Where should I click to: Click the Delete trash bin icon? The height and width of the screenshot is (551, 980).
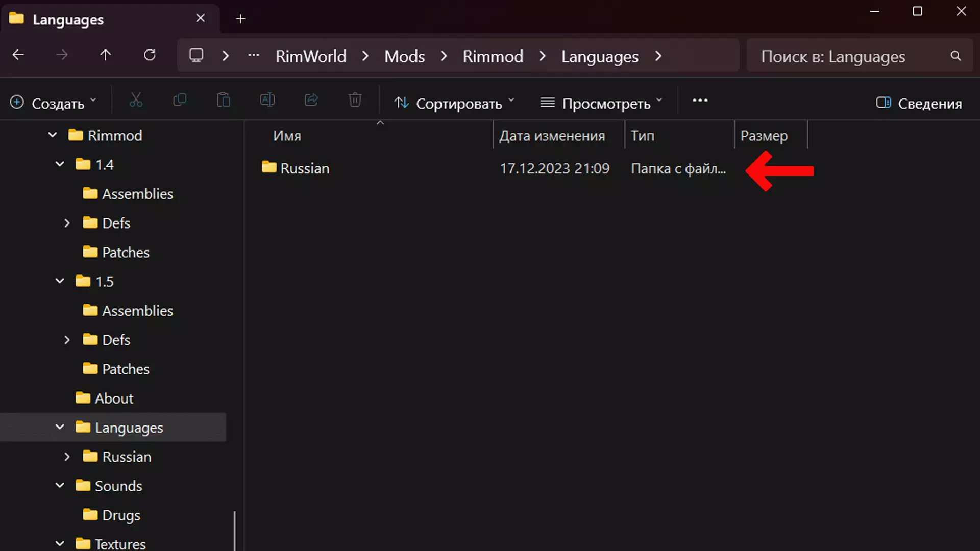355,101
